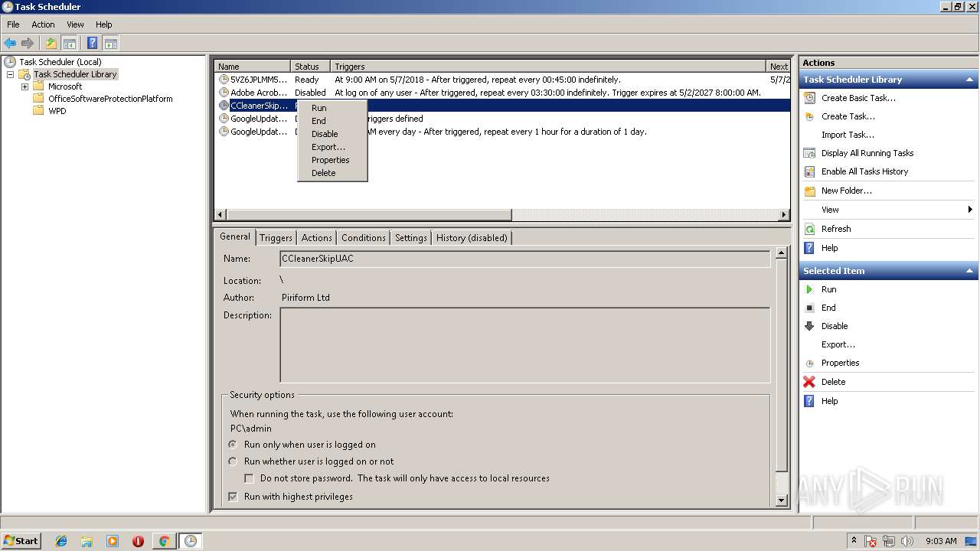Viewport: 980px width, 551px height.
Task: Click the task Name input field
Action: point(524,259)
